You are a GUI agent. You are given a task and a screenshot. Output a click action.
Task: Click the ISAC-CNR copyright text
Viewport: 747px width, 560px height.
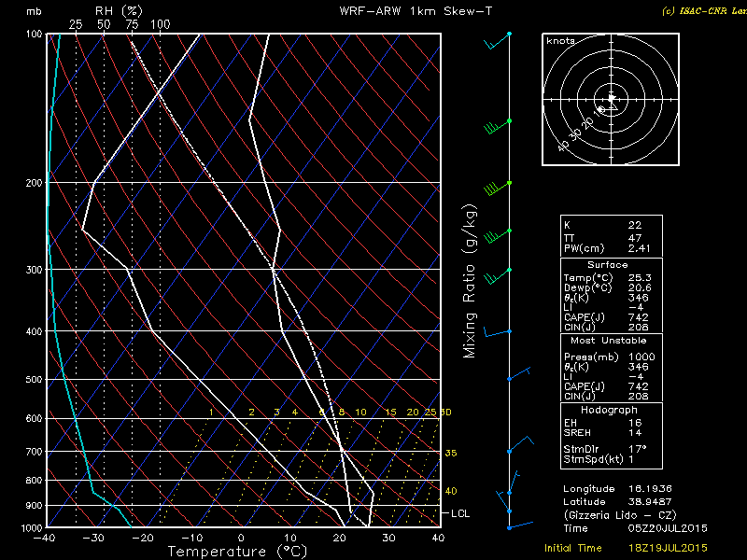704,11
